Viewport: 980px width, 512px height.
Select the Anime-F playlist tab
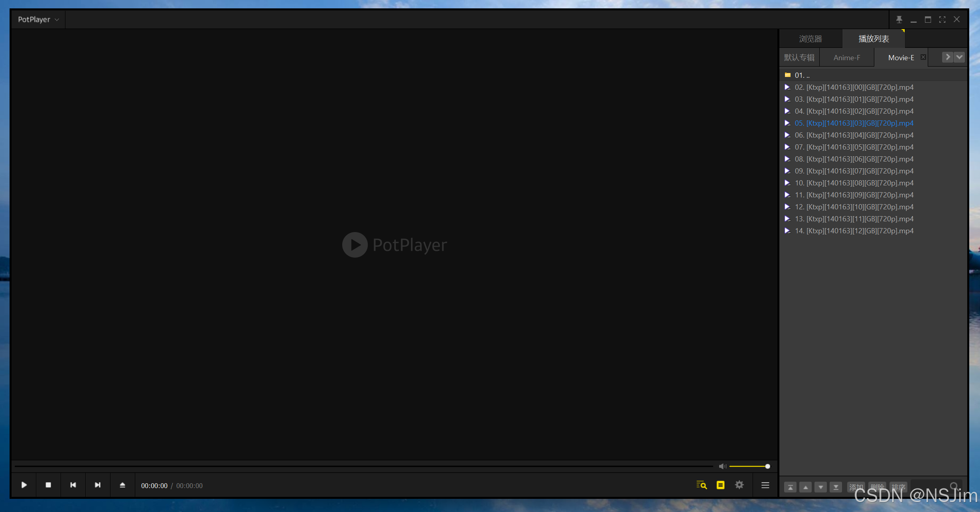[x=846, y=57]
